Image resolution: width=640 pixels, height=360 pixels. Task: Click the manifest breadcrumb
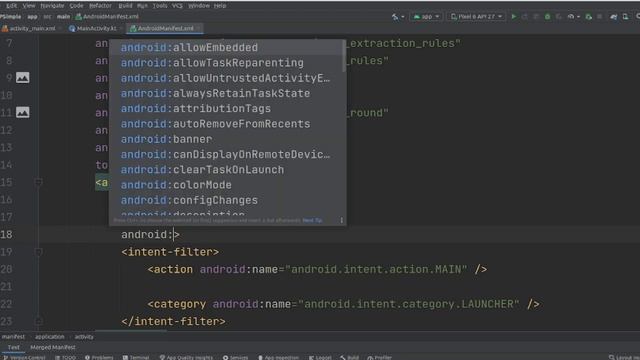pos(13,337)
